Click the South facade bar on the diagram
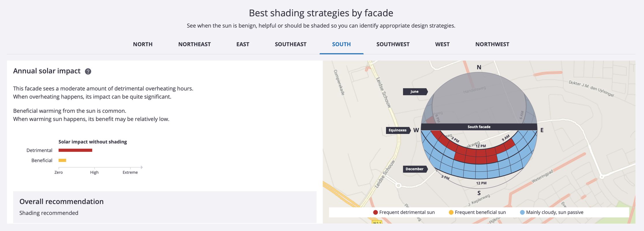Image resolution: width=644 pixels, height=231 pixels. coord(479,127)
